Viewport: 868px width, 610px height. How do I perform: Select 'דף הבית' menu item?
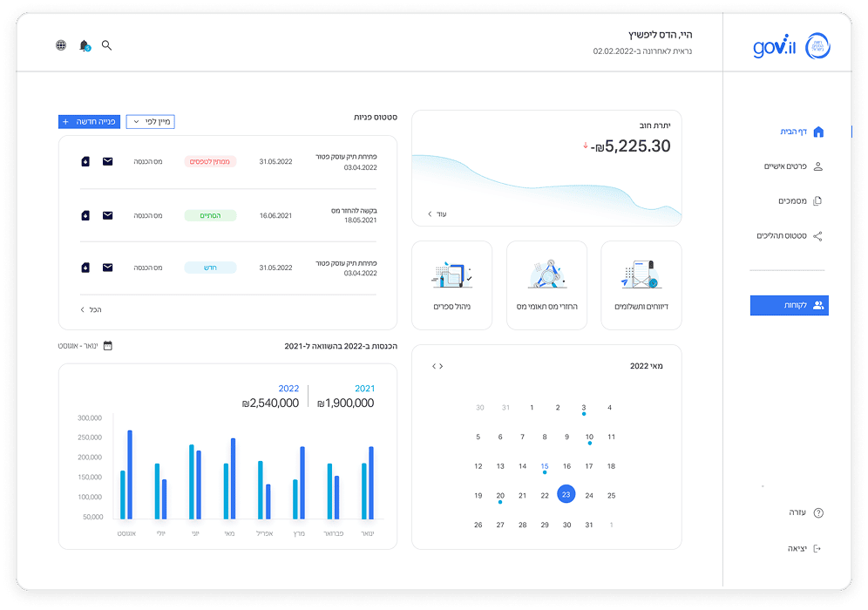tap(793, 132)
